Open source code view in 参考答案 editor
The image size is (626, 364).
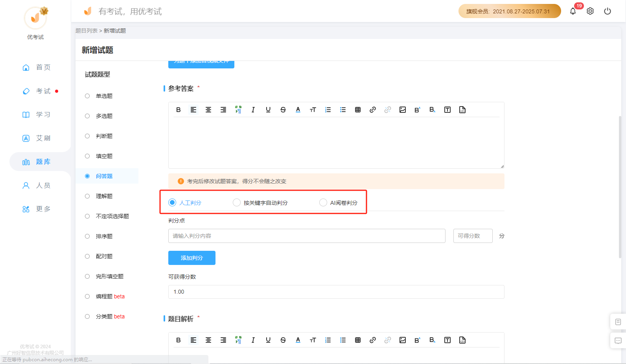[462, 110]
